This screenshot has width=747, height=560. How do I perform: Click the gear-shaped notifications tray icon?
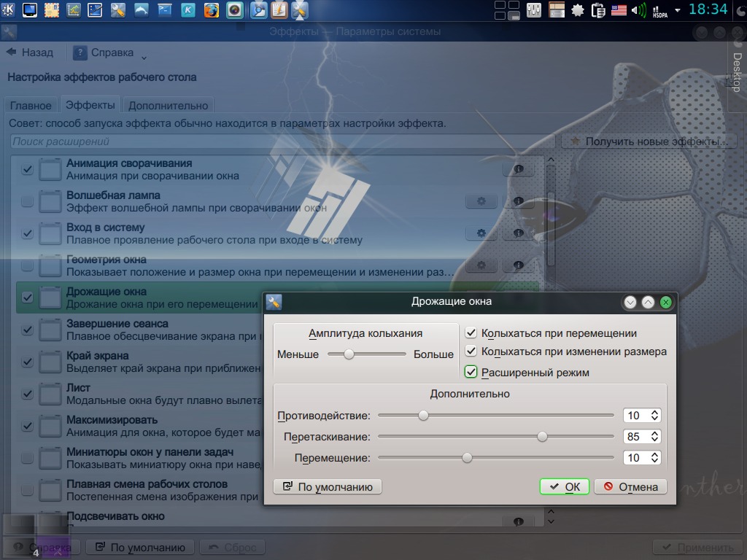click(x=578, y=10)
